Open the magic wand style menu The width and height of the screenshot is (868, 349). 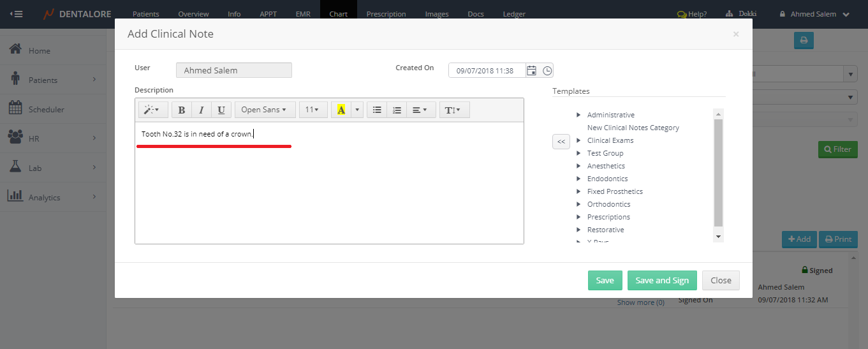tap(151, 110)
